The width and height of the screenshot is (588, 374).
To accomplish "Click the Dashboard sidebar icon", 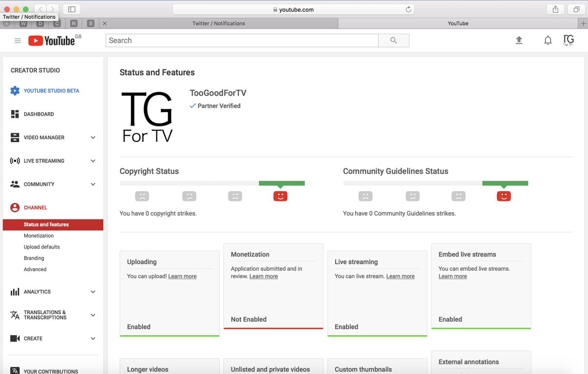I will 15,114.
